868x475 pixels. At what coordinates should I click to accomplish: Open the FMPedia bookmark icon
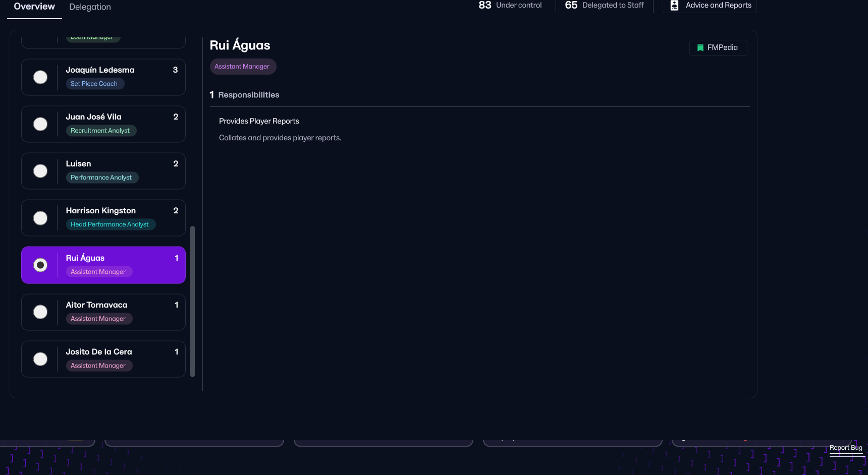click(700, 48)
